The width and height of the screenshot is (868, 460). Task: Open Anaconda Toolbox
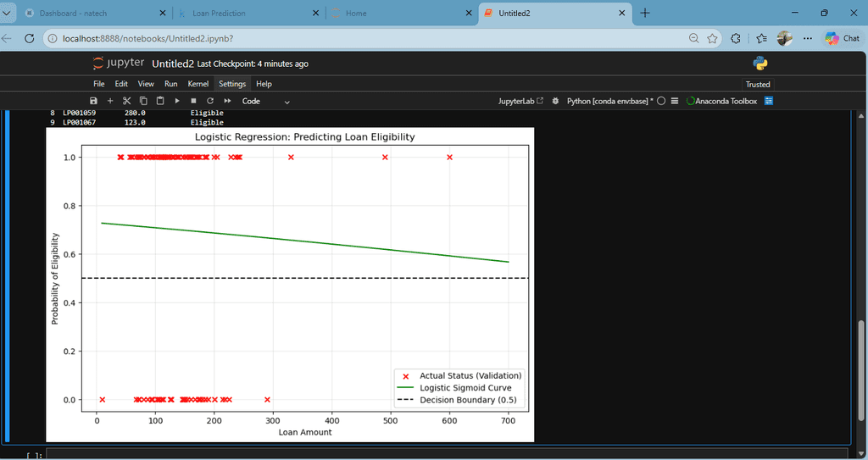click(721, 101)
